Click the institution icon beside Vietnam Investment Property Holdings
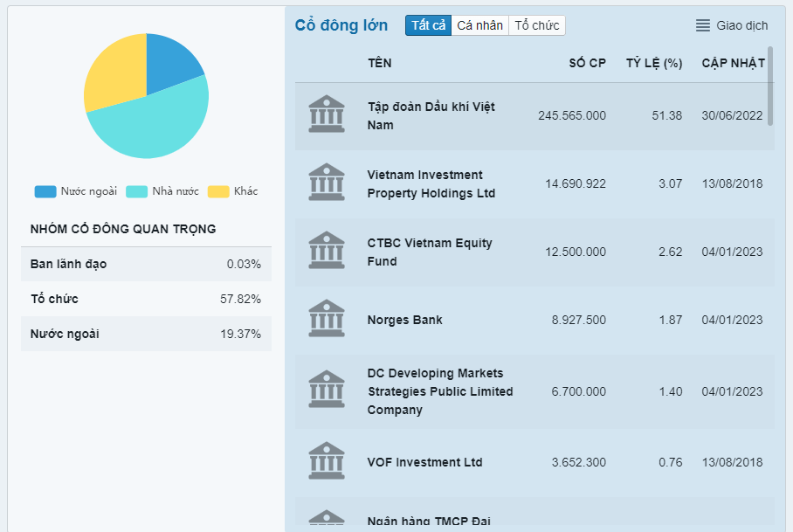This screenshot has width=793, height=532. 327,182
